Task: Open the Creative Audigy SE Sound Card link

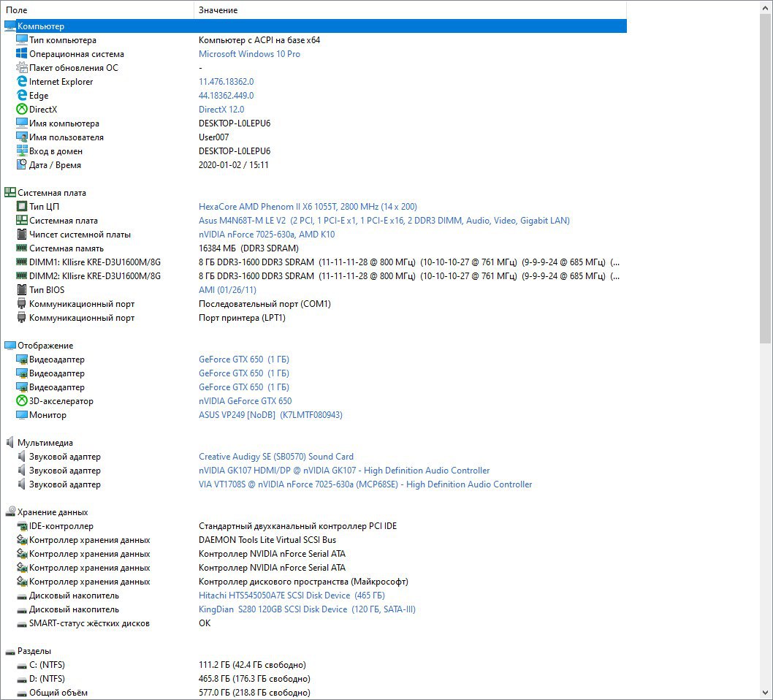Action: [276, 456]
